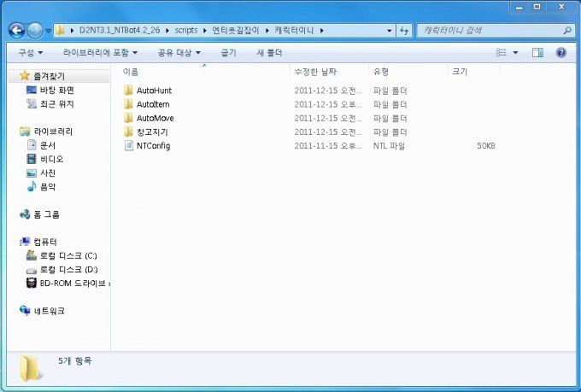The image size is (581, 392).
Task: Open 로컬 디스크 (C:) drive
Action: click(x=67, y=255)
